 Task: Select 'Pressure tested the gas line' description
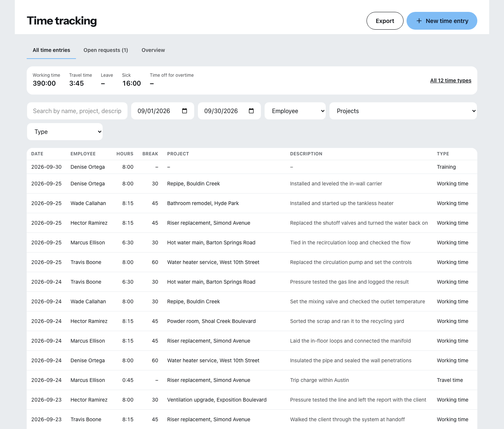349,282
